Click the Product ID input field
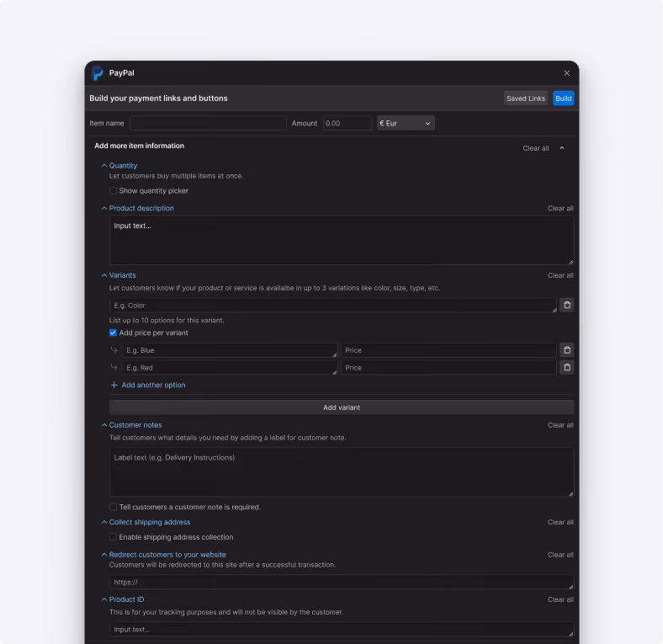The height and width of the screenshot is (644, 663). tap(342, 630)
